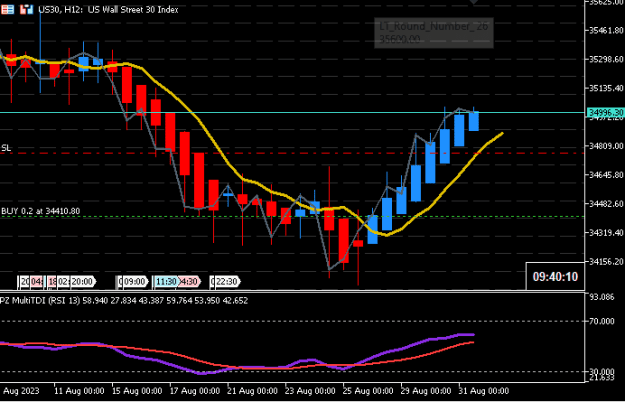Select the BUY 0.2 at 34410.80 order label
Viewport: 625px width, 402px height.
tap(40, 211)
